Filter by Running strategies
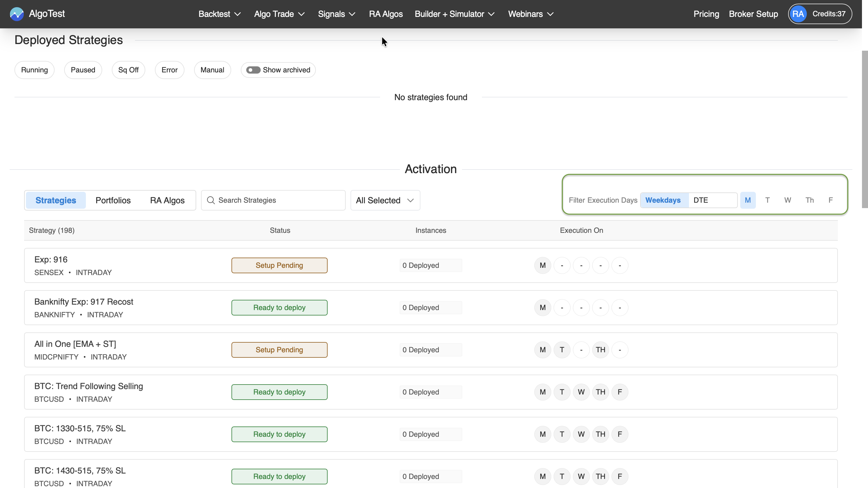Image resolution: width=868 pixels, height=488 pixels. tap(34, 70)
